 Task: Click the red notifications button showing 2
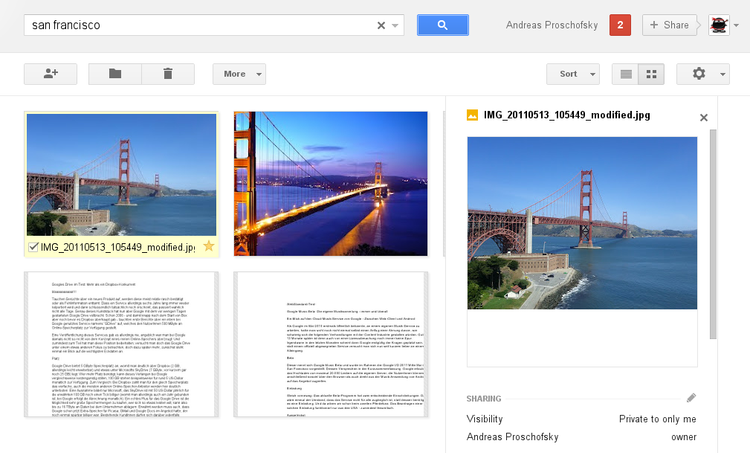[x=620, y=25]
